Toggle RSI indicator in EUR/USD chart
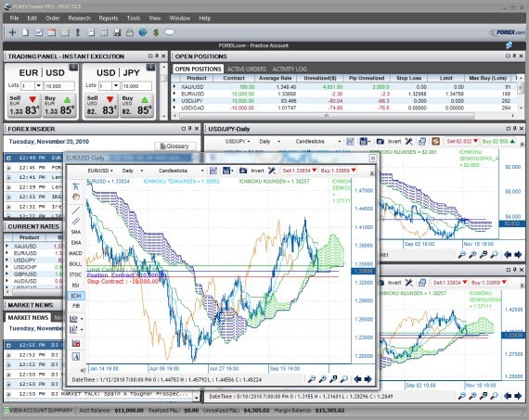This screenshot has width=529, height=420. [75, 286]
